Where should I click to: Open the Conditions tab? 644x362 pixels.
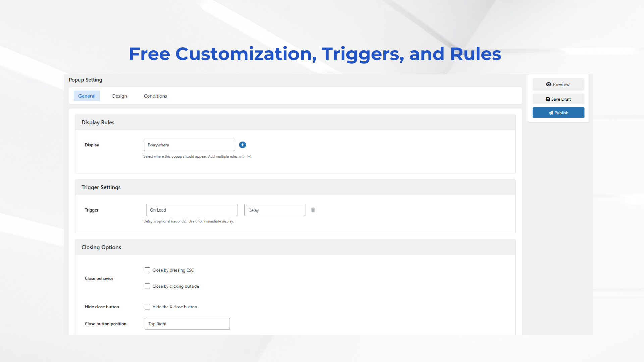pos(155,96)
